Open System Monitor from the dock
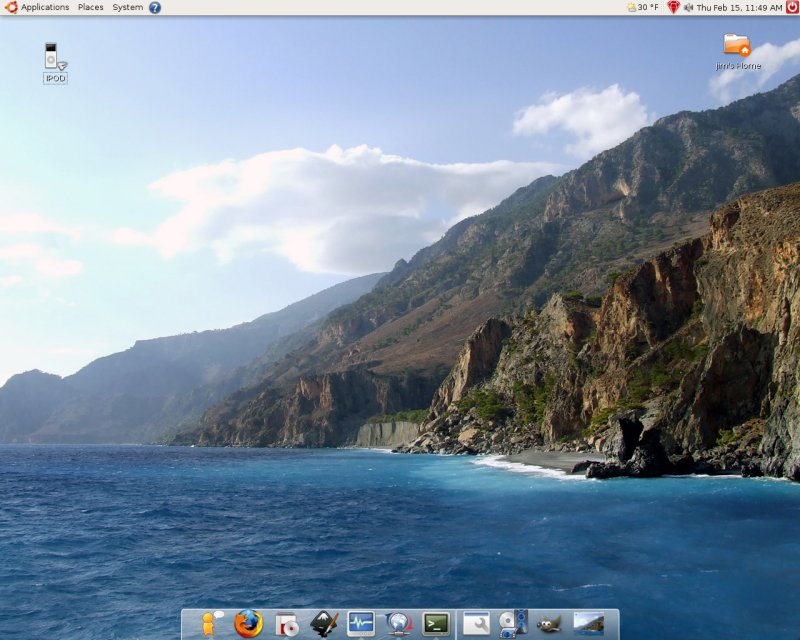The image size is (800, 640). (361, 624)
